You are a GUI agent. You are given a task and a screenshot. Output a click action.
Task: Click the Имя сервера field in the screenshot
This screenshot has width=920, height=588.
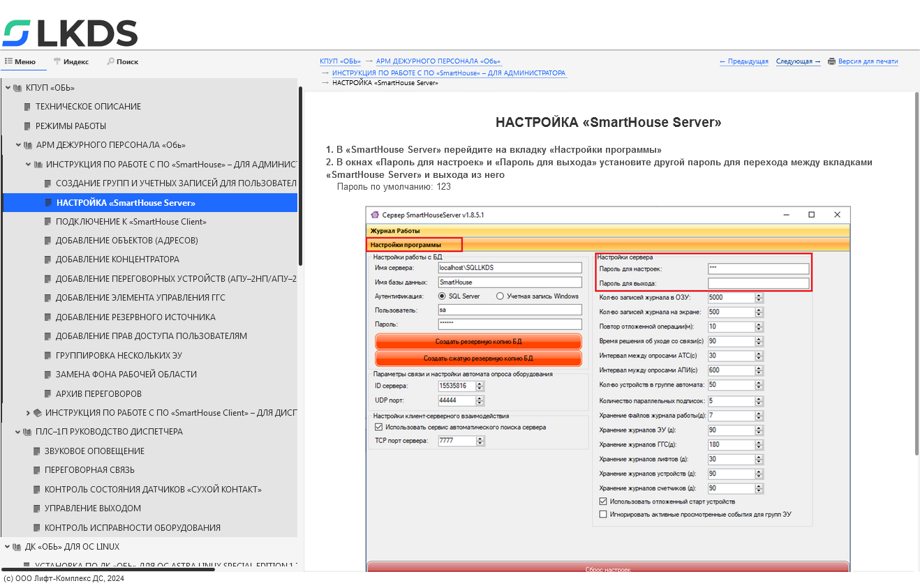click(510, 268)
